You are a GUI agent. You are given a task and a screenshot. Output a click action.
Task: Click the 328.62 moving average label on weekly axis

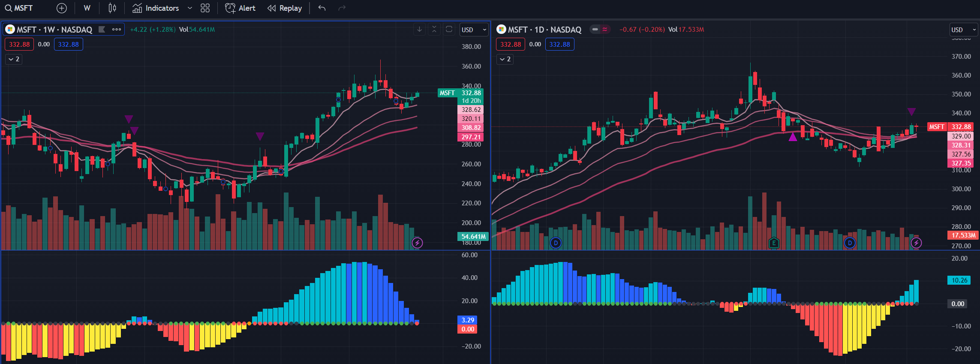(x=471, y=110)
